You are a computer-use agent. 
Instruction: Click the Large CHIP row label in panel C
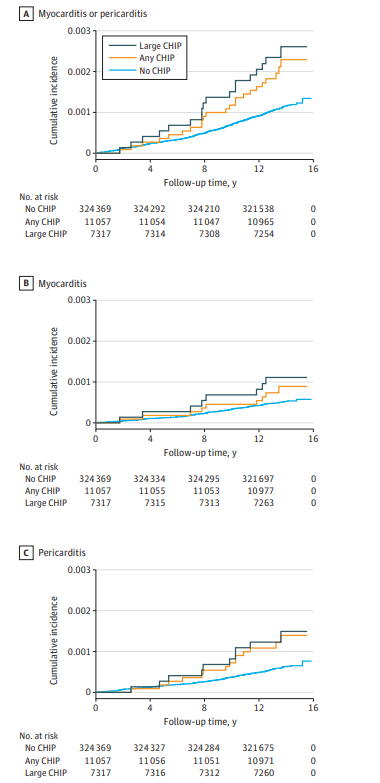tap(46, 773)
